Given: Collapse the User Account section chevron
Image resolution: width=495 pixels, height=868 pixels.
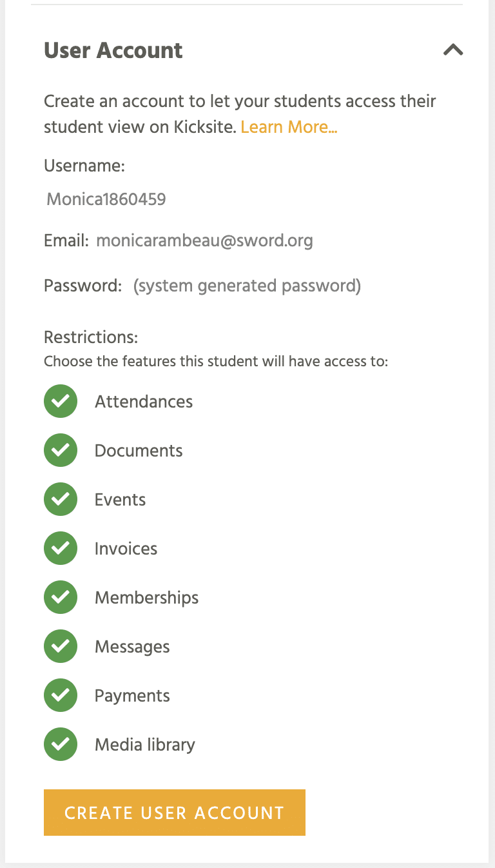Looking at the screenshot, I should (453, 50).
